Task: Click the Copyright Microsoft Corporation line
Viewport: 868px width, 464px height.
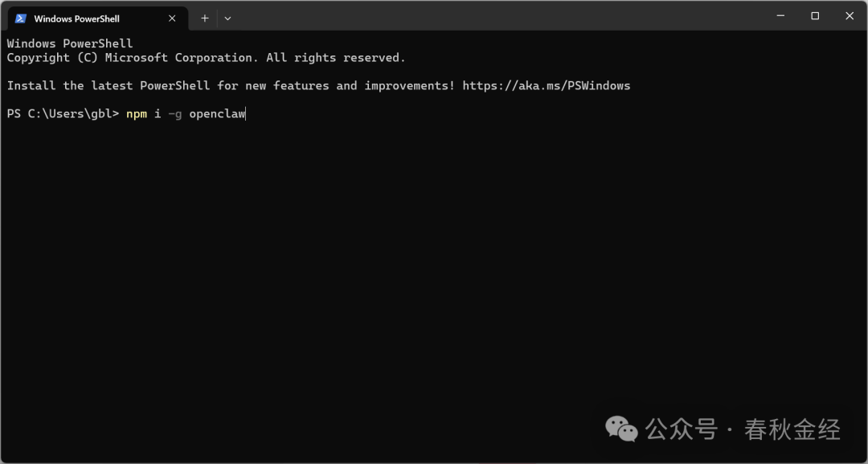Action: (206, 58)
